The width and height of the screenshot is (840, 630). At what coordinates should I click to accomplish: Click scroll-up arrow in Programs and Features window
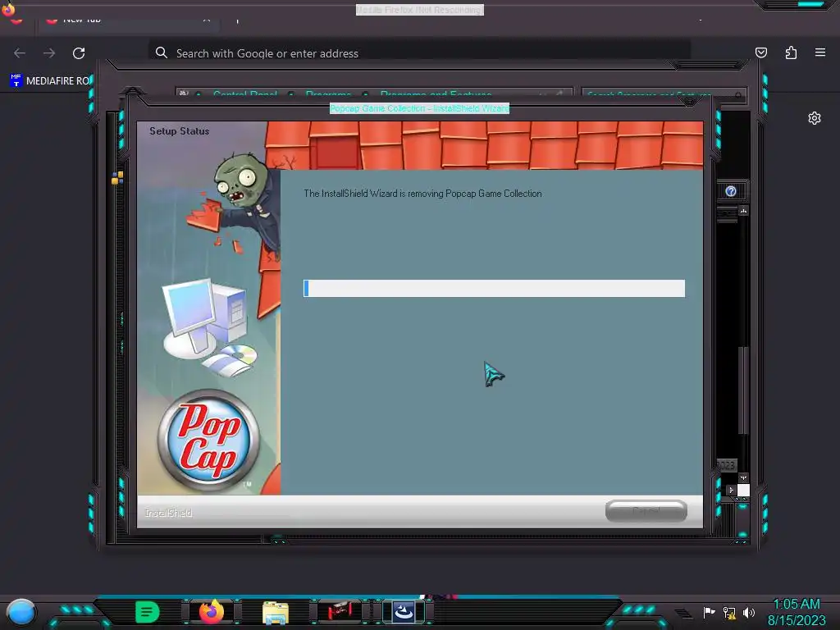click(743, 211)
